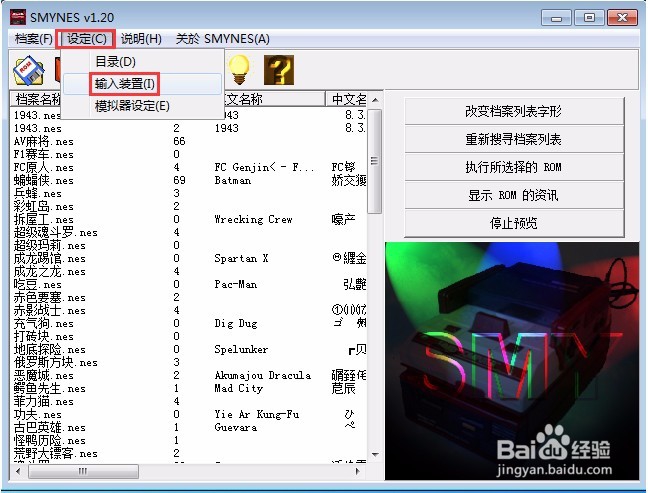Open the 说明(H) menu
Screen dimensions: 648x493
pyautogui.click(x=141, y=39)
